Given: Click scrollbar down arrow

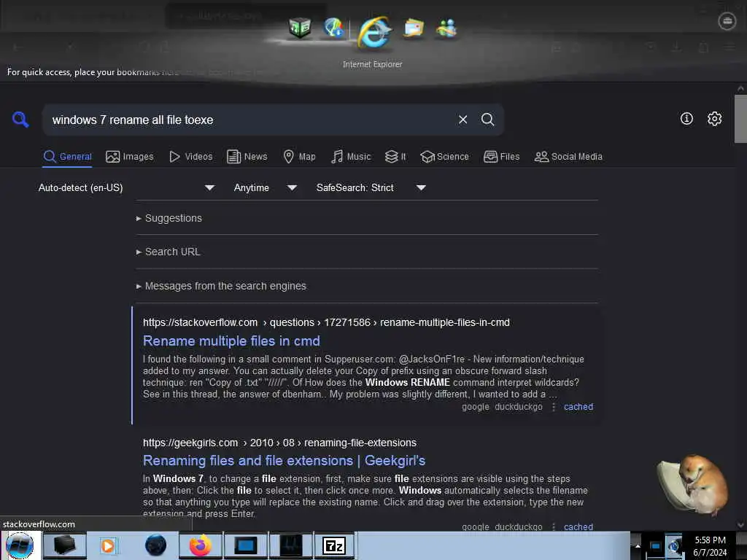Looking at the screenshot, I should 740,525.
